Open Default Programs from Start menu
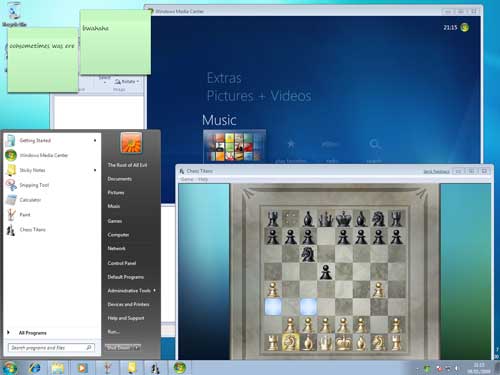 pyautogui.click(x=125, y=277)
